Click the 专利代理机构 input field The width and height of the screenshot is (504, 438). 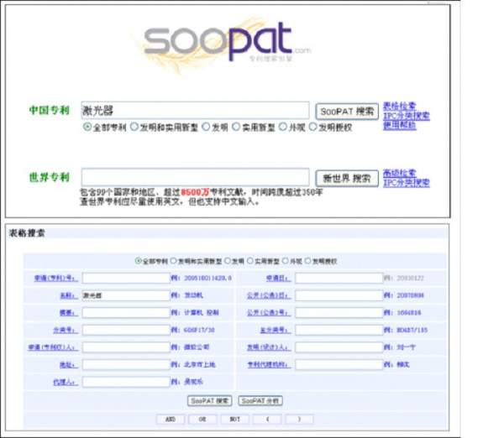(339, 364)
